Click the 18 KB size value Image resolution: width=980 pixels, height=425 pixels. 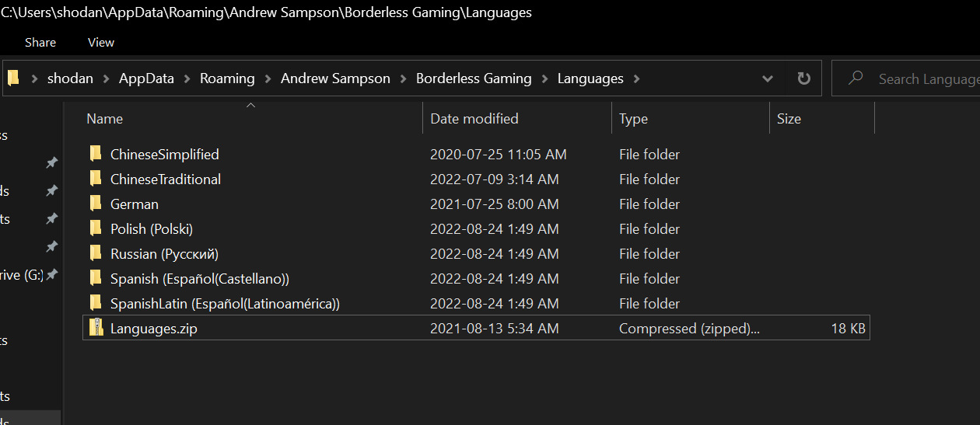[848, 328]
